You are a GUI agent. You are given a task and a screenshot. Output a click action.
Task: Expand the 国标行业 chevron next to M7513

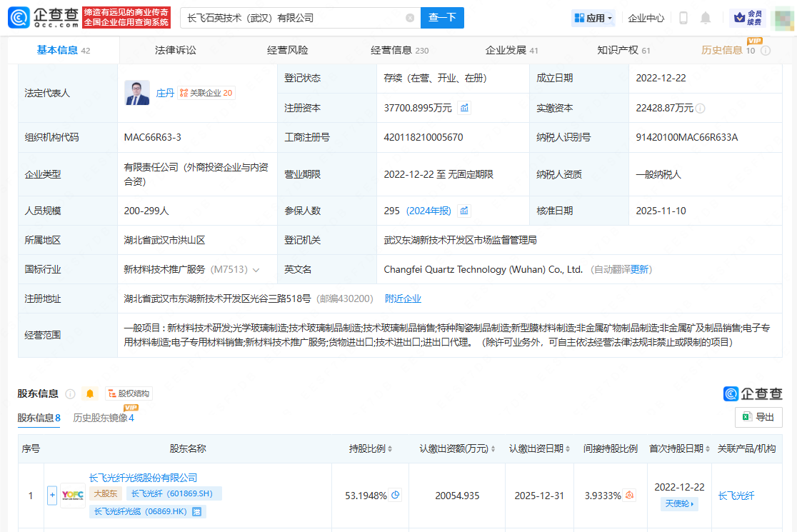256,270
